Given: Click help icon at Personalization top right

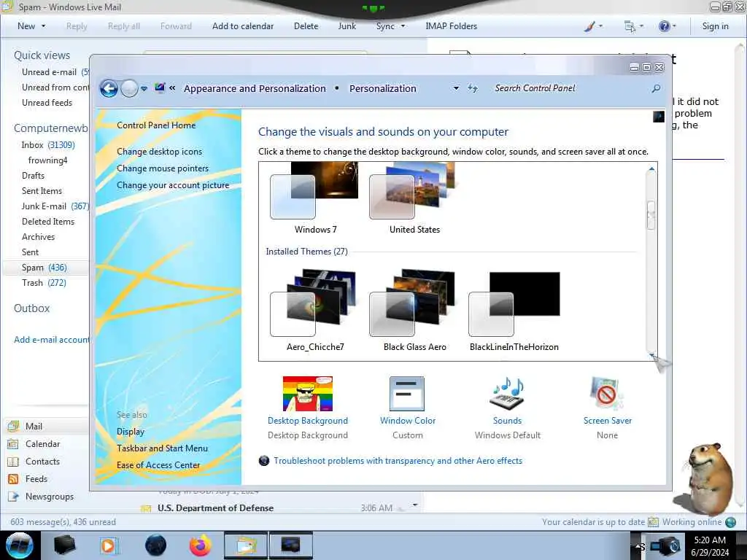Looking at the screenshot, I should coord(659,117).
